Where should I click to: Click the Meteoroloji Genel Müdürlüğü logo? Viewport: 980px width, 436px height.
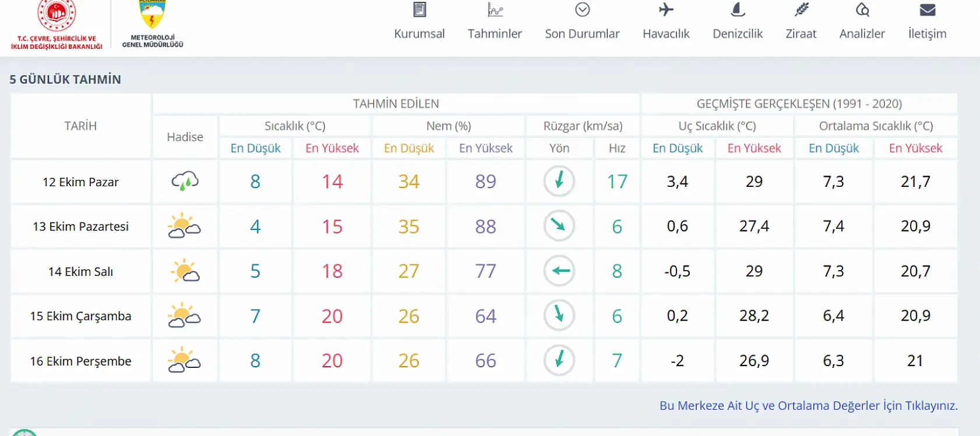pyautogui.click(x=153, y=23)
